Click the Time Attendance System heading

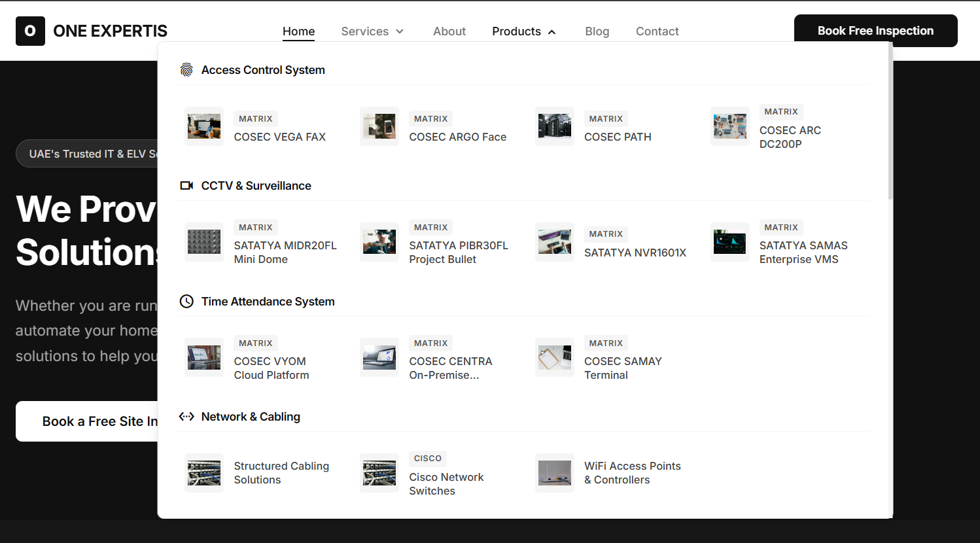pos(268,302)
